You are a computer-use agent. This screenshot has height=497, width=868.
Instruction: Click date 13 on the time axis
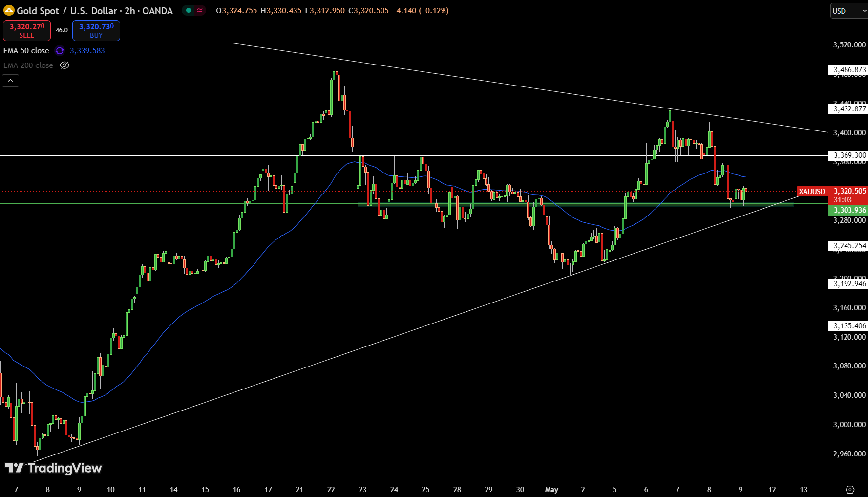[x=804, y=490]
